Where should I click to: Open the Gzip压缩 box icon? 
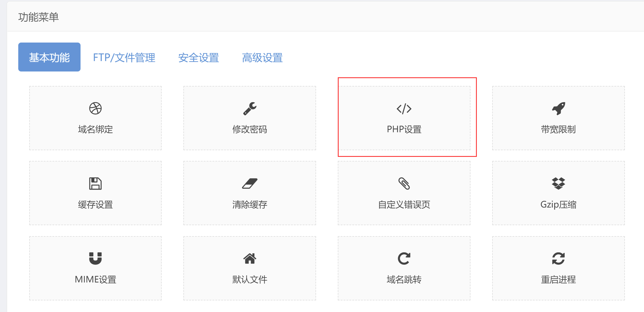pyautogui.click(x=559, y=183)
